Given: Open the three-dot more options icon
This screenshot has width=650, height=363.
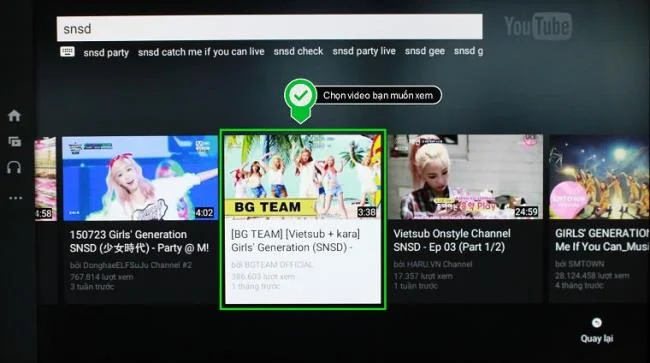Looking at the screenshot, I should pos(15,198).
